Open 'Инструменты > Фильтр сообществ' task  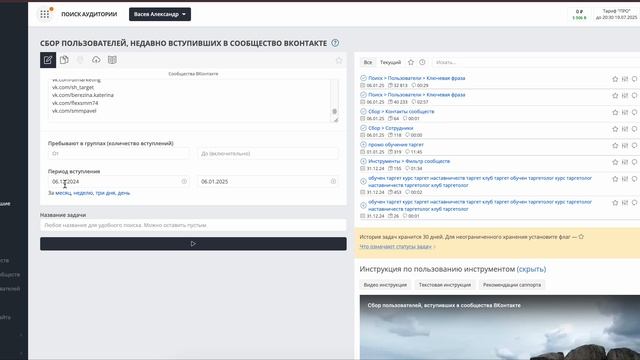click(x=409, y=161)
